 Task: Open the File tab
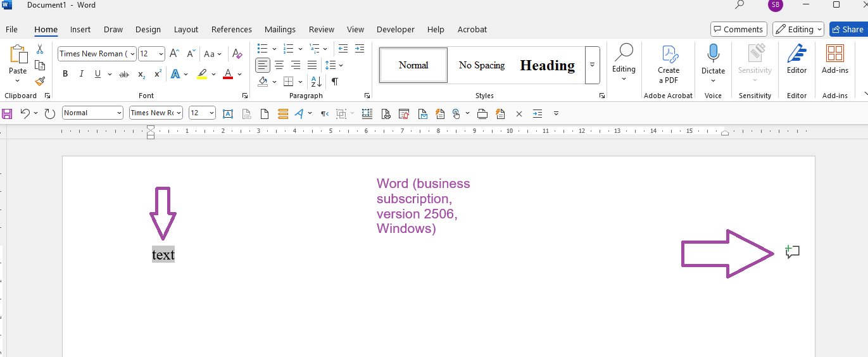[11, 29]
